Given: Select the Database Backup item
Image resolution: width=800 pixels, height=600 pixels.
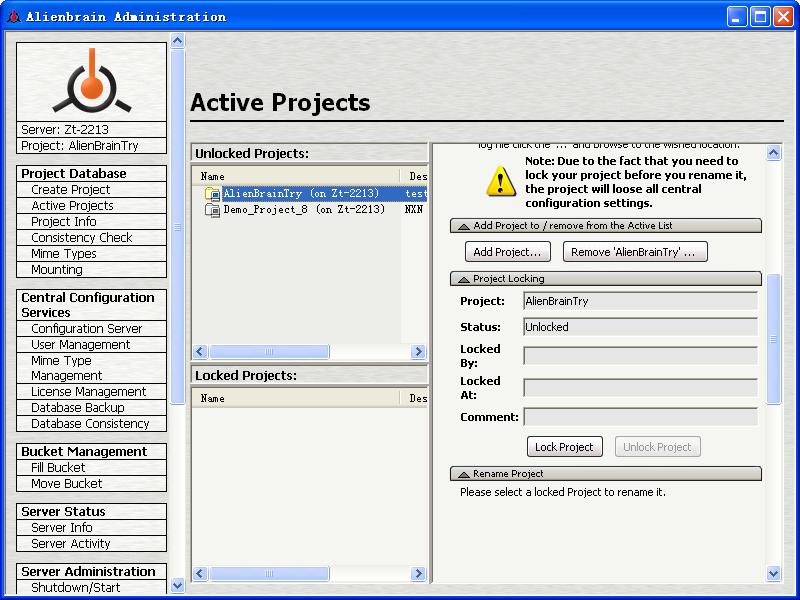Looking at the screenshot, I should [x=92, y=408].
